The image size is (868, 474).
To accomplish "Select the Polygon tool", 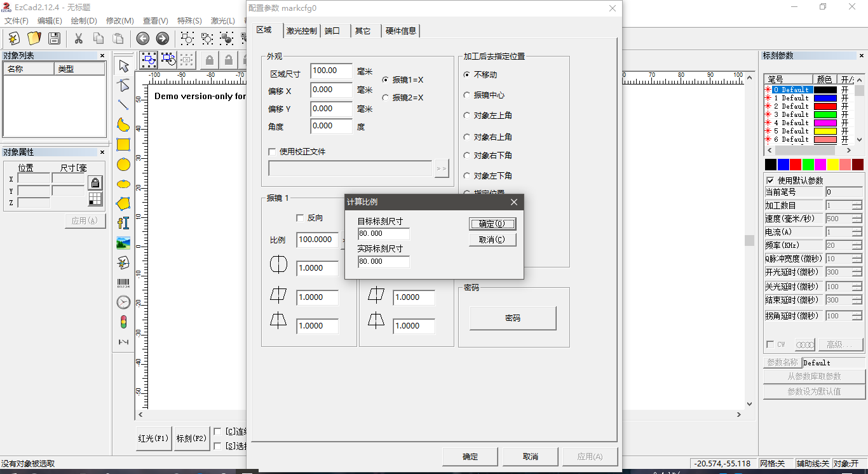I will [123, 203].
